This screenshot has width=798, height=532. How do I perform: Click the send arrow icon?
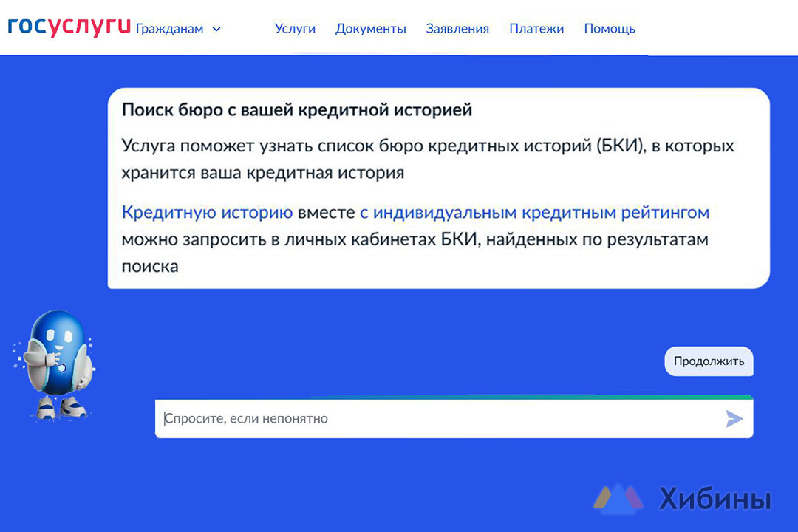(734, 419)
